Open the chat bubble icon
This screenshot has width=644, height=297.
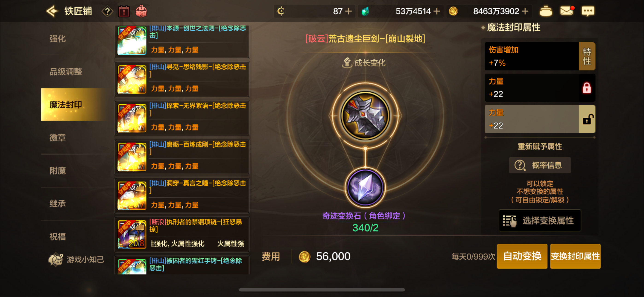click(588, 11)
